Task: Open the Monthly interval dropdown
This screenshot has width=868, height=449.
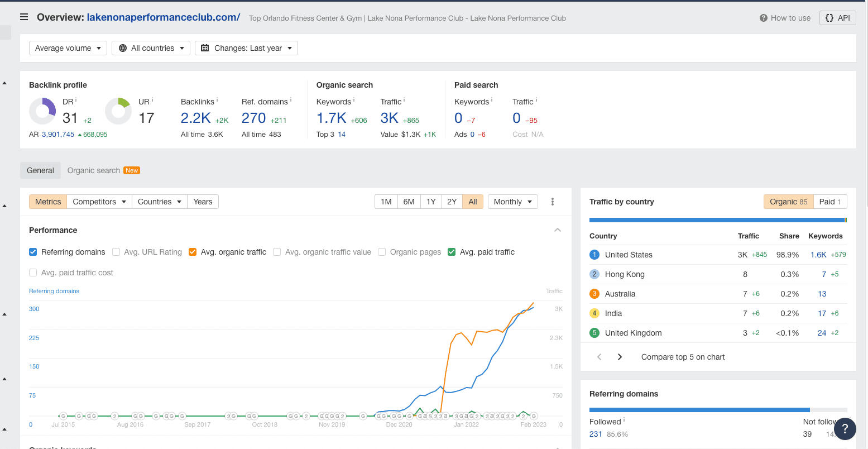Action: (x=512, y=202)
